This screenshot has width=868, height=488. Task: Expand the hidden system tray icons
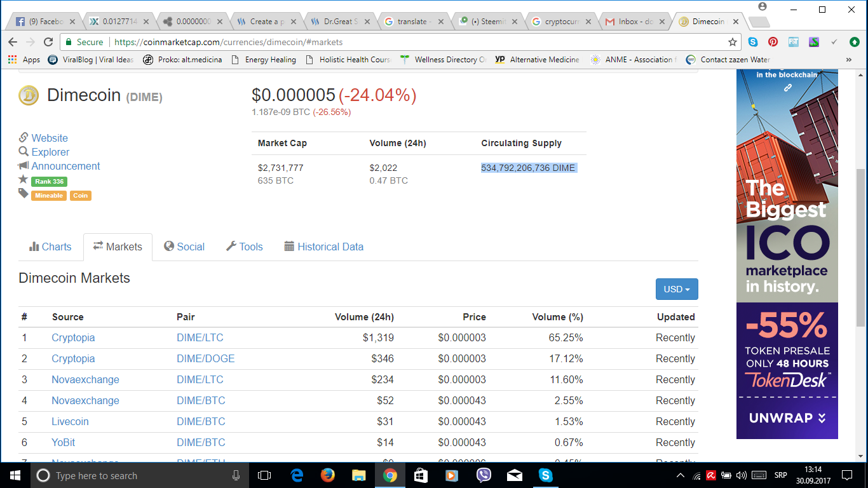[681, 475]
